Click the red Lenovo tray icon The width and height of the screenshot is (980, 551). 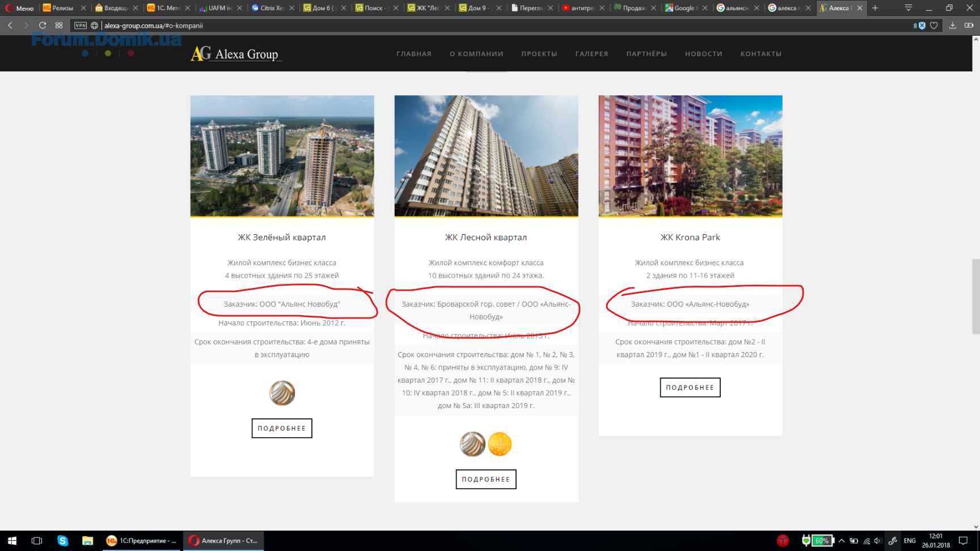[x=783, y=541]
